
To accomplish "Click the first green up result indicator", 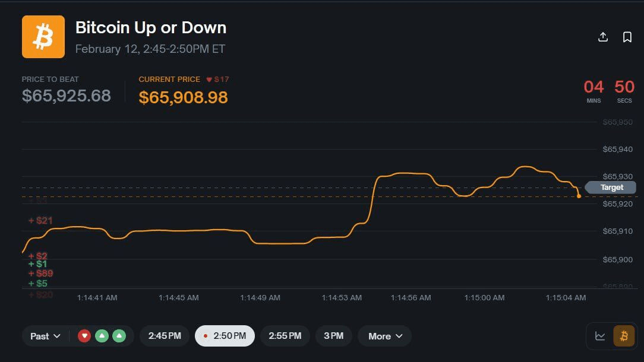I will click(102, 336).
